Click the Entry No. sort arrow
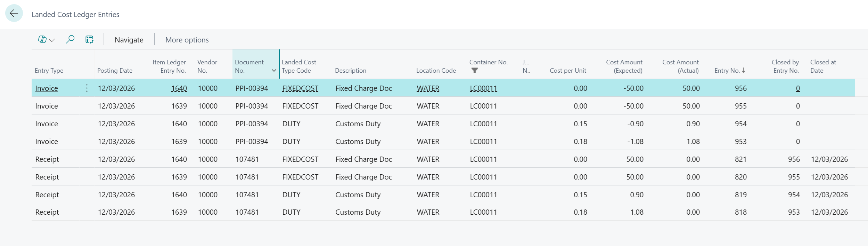This screenshot has width=868, height=246. tap(743, 70)
